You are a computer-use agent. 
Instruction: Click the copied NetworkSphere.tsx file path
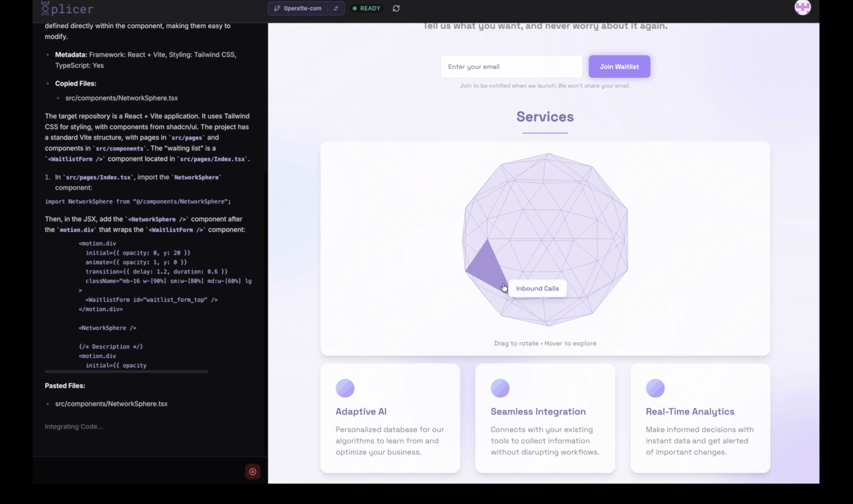[121, 98]
